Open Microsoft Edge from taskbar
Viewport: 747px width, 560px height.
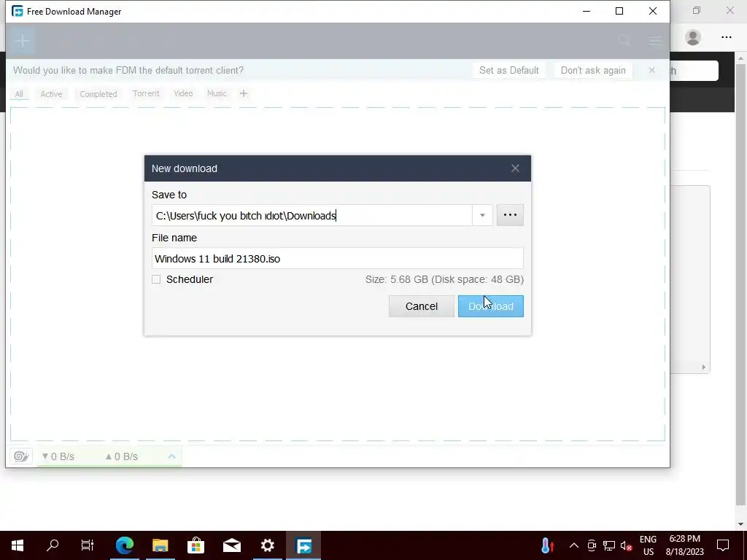(124, 545)
